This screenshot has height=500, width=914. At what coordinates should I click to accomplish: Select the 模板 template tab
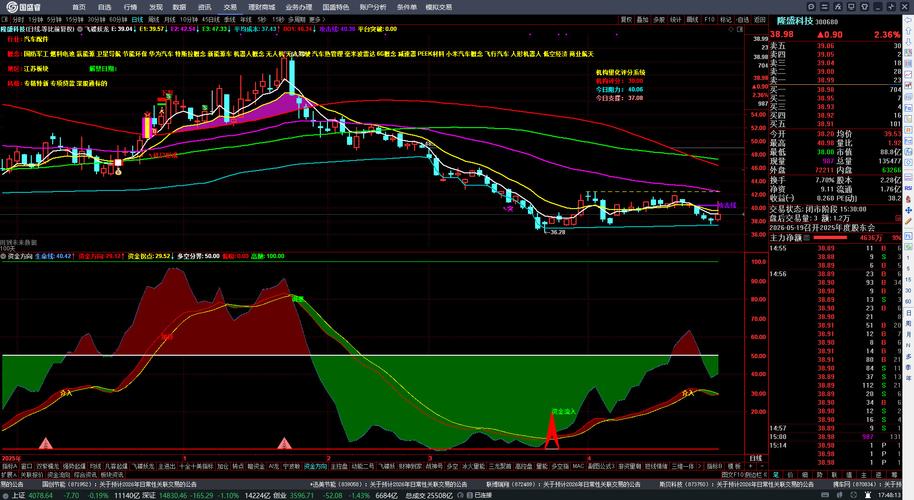click(734, 466)
